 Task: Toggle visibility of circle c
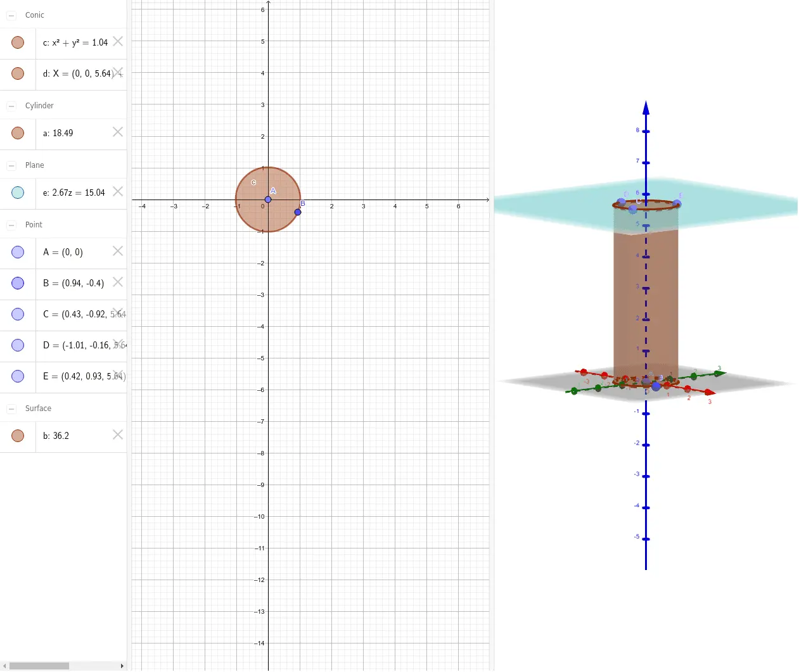[x=18, y=42]
